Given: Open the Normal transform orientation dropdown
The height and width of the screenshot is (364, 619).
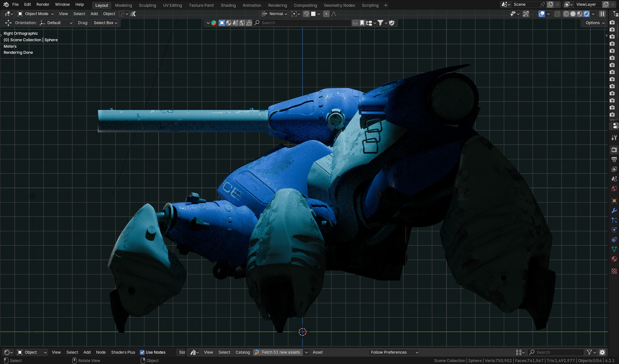Looking at the screenshot, I should point(275,14).
